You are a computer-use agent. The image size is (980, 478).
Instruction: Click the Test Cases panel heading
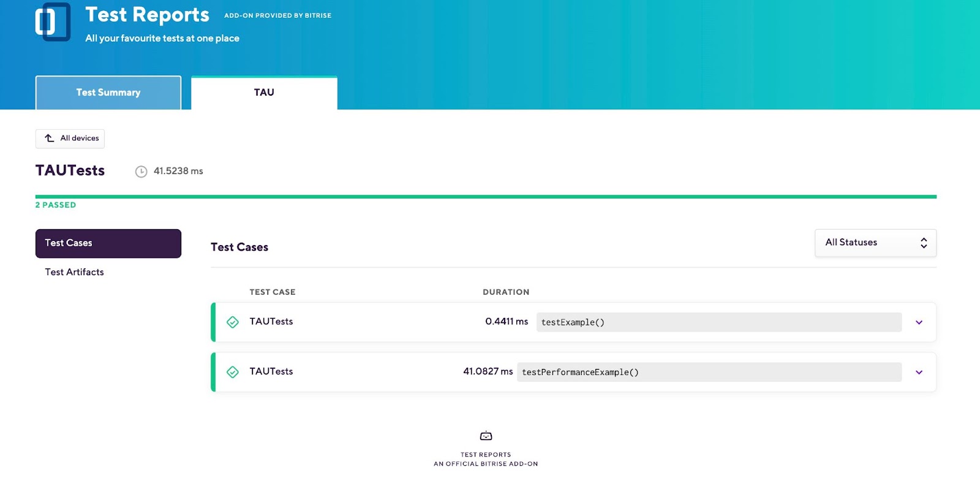(239, 247)
